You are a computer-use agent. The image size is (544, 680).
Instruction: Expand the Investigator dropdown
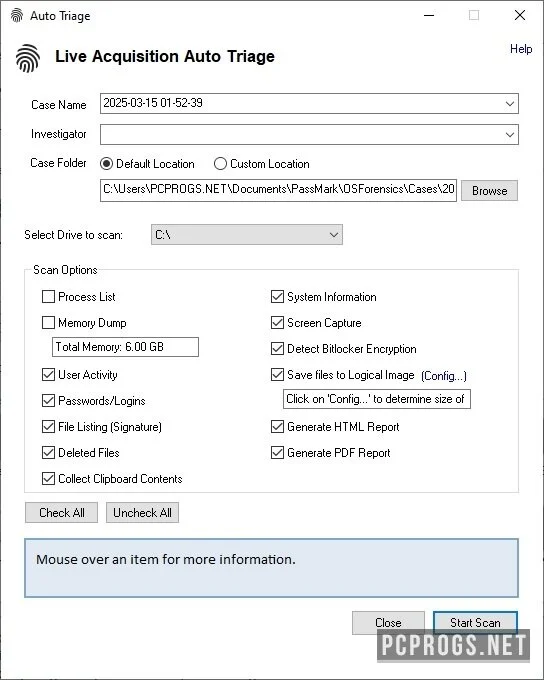(x=510, y=134)
